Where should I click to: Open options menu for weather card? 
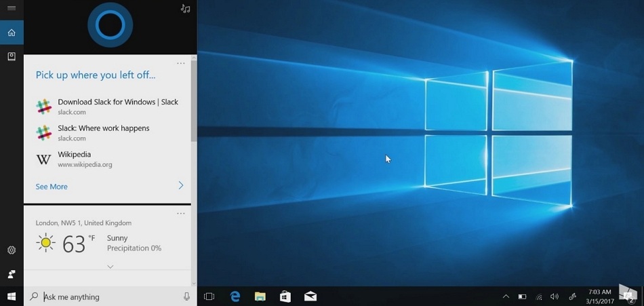(181, 213)
